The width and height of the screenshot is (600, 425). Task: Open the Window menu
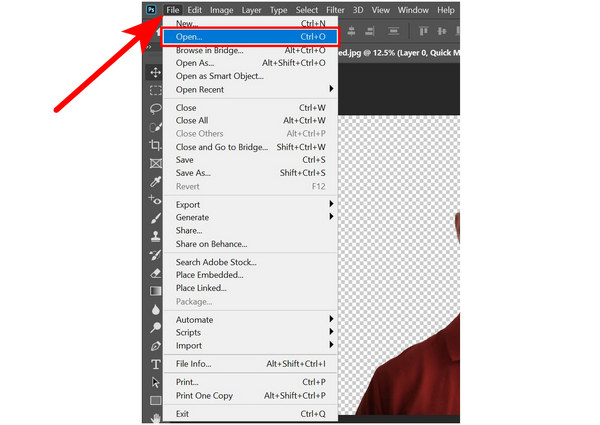pyautogui.click(x=413, y=10)
